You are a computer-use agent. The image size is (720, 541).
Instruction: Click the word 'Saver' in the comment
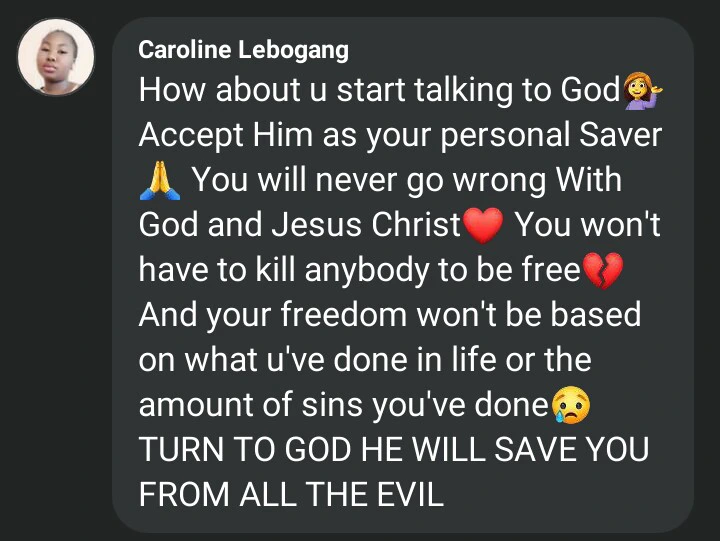point(620,135)
